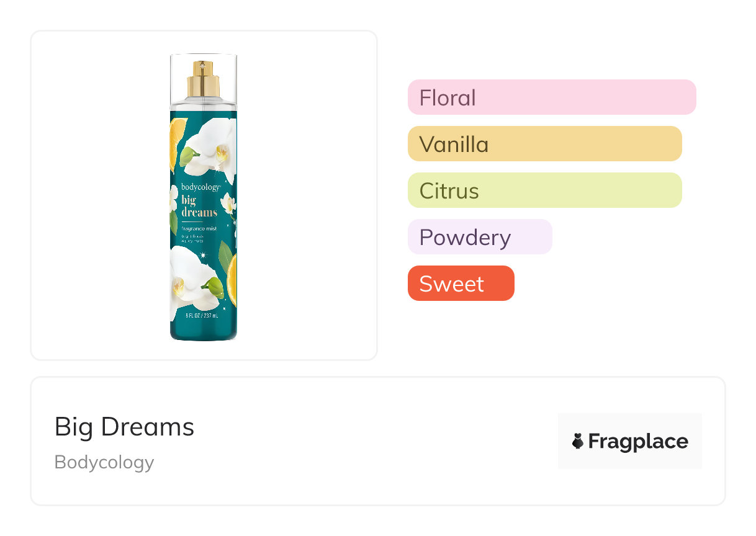
Task: Click the Fragplace perfume bottle icon
Action: point(578,442)
